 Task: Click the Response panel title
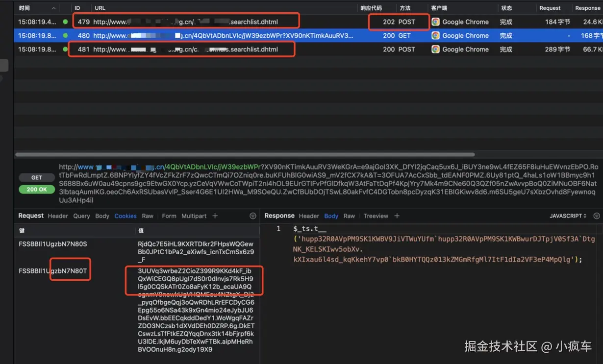point(279,216)
